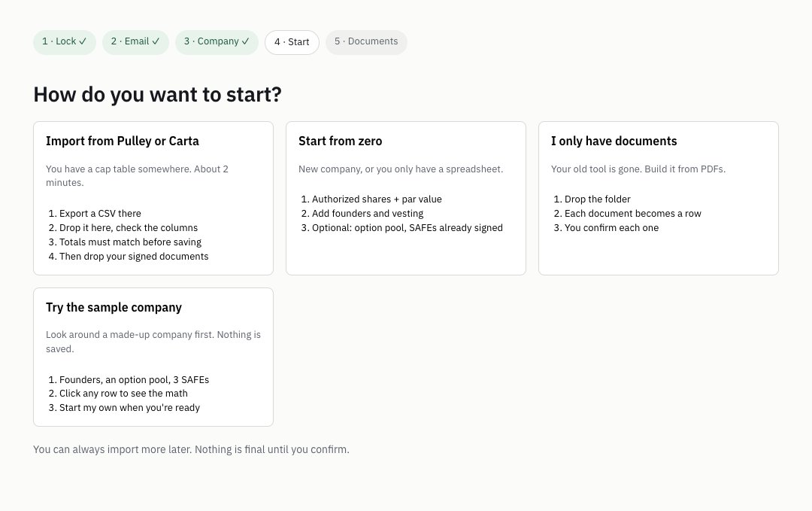Click 'You have a cap table somewhere' description
The image size is (812, 511).
click(x=137, y=175)
